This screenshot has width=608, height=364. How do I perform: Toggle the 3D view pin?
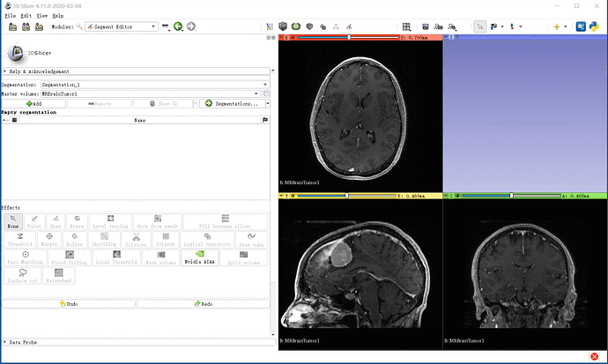click(x=446, y=38)
